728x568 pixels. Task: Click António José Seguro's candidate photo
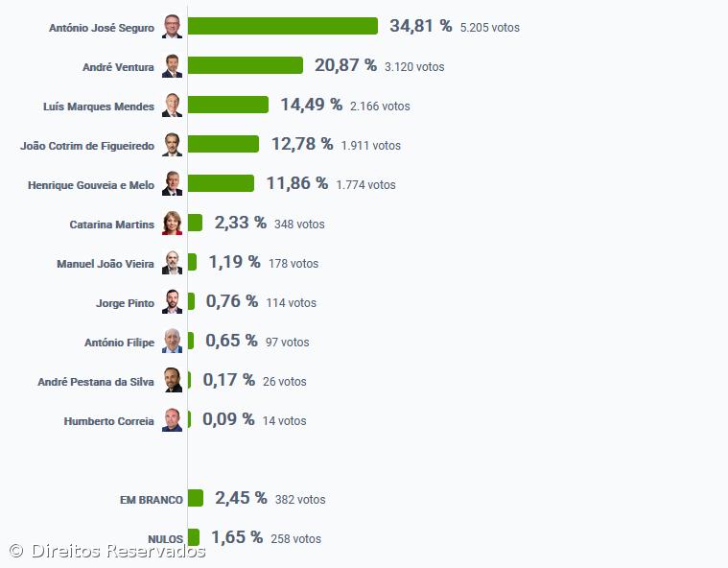pyautogui.click(x=172, y=27)
